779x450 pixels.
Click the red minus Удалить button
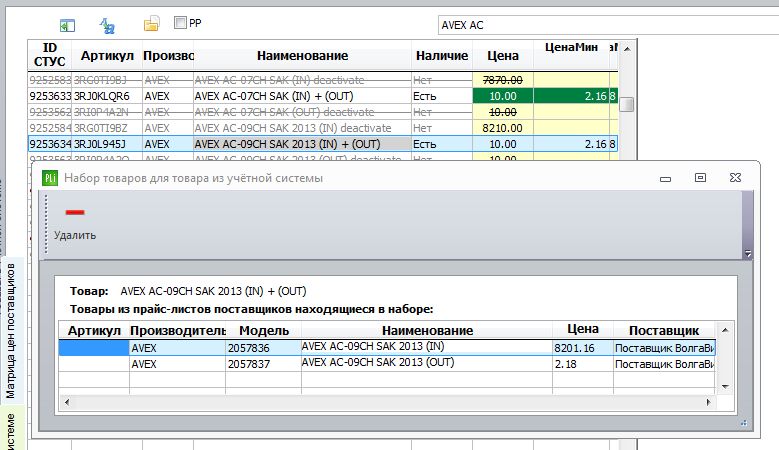pos(75,222)
